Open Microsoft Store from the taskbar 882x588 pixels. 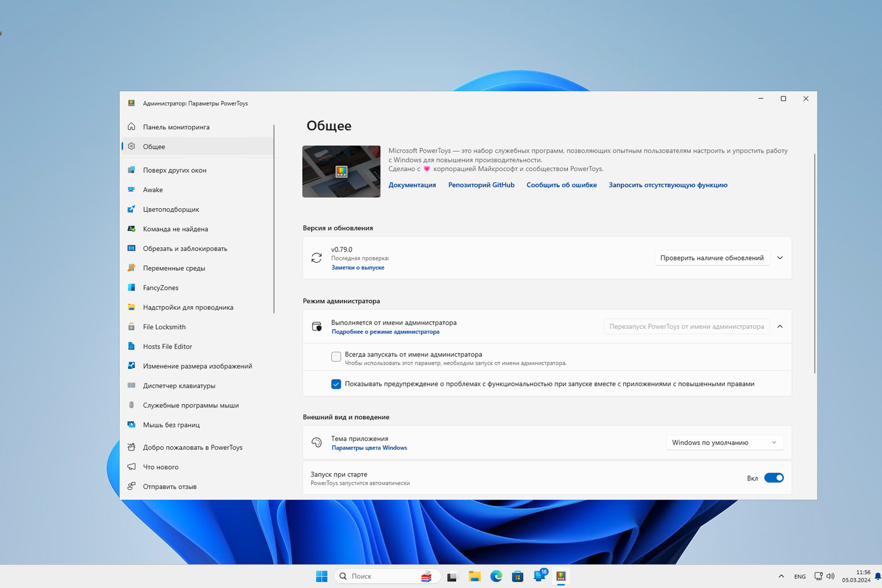pyautogui.click(x=517, y=576)
